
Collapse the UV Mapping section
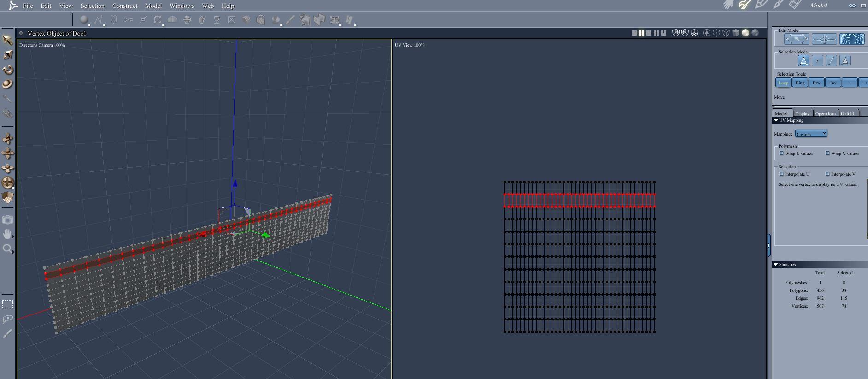(776, 120)
